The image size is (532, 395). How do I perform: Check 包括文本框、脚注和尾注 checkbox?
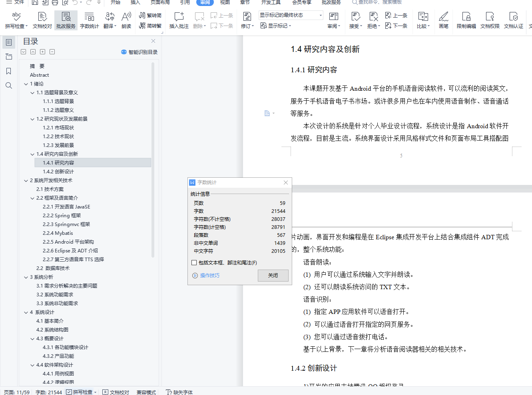[194, 263]
